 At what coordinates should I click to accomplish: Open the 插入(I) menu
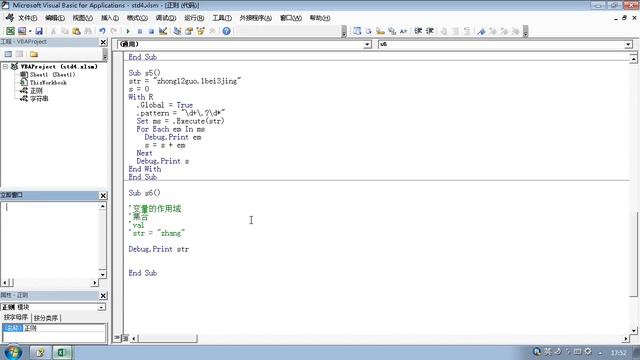(110, 18)
